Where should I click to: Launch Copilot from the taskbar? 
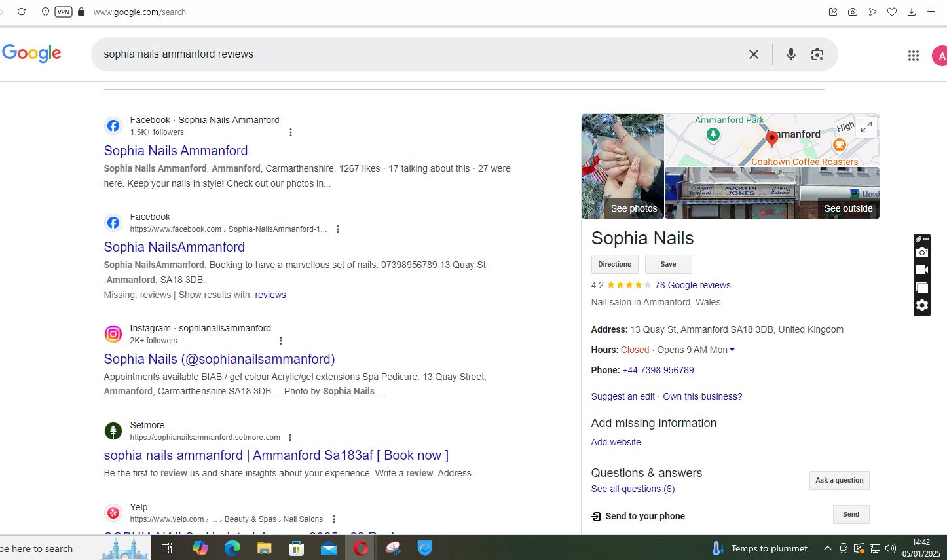[x=200, y=548]
